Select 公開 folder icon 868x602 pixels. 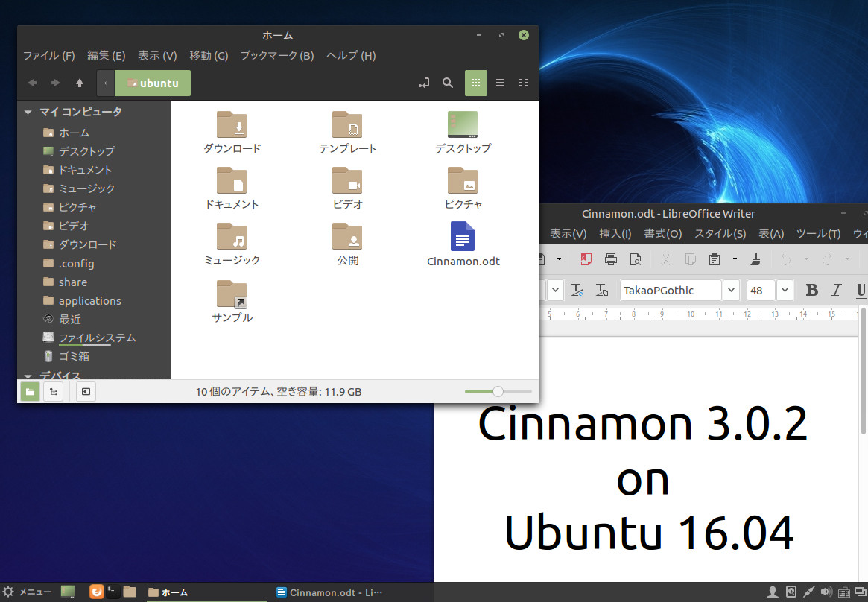click(x=347, y=236)
